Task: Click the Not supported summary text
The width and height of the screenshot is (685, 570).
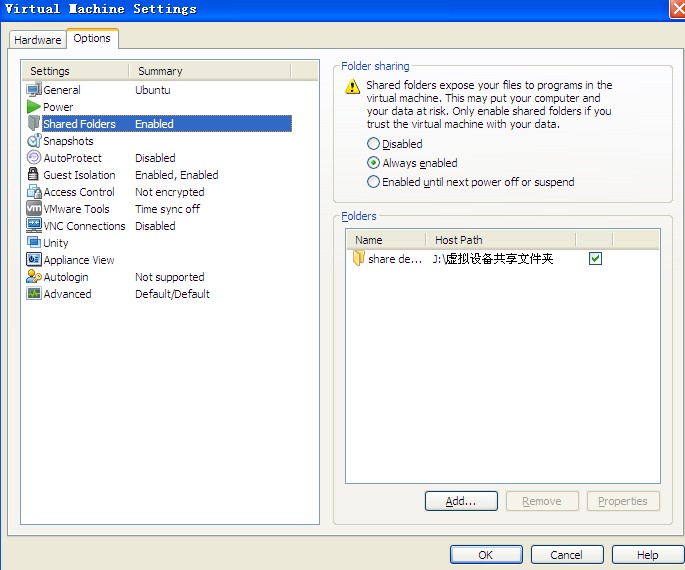Action: [170, 277]
